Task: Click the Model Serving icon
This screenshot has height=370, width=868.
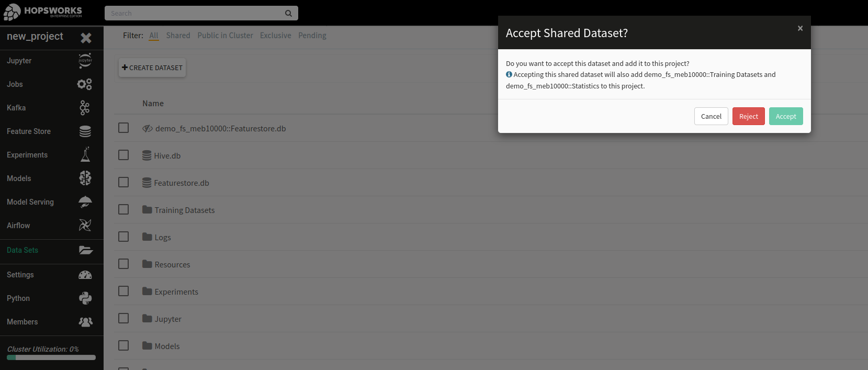Action: (85, 202)
